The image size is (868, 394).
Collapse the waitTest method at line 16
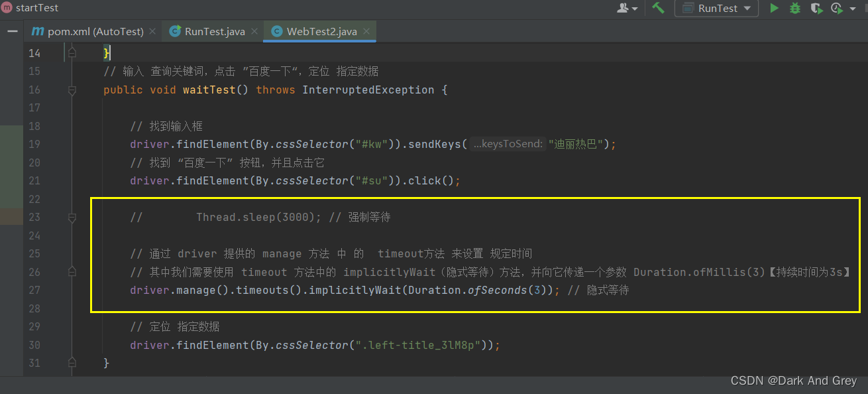[x=72, y=90]
